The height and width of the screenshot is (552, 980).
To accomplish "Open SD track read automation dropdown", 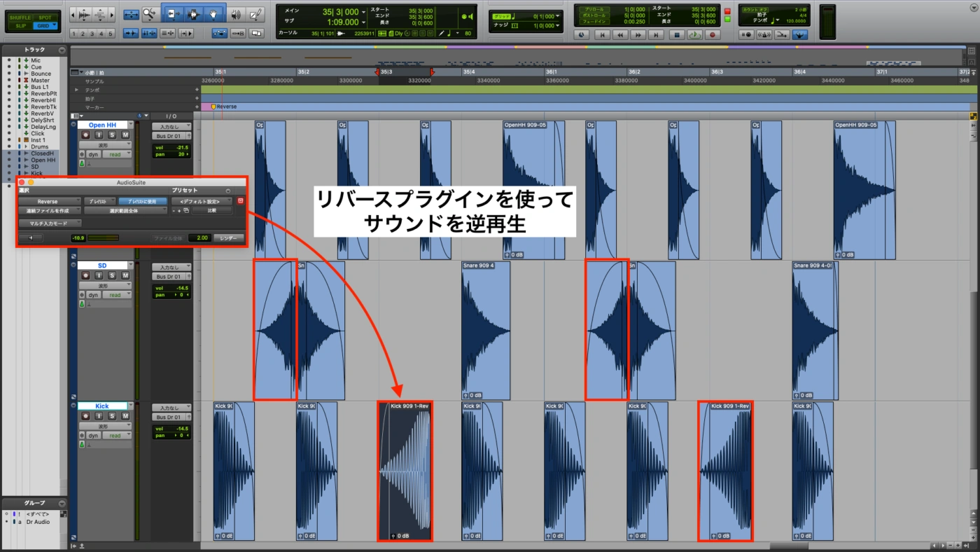I will 117,295.
